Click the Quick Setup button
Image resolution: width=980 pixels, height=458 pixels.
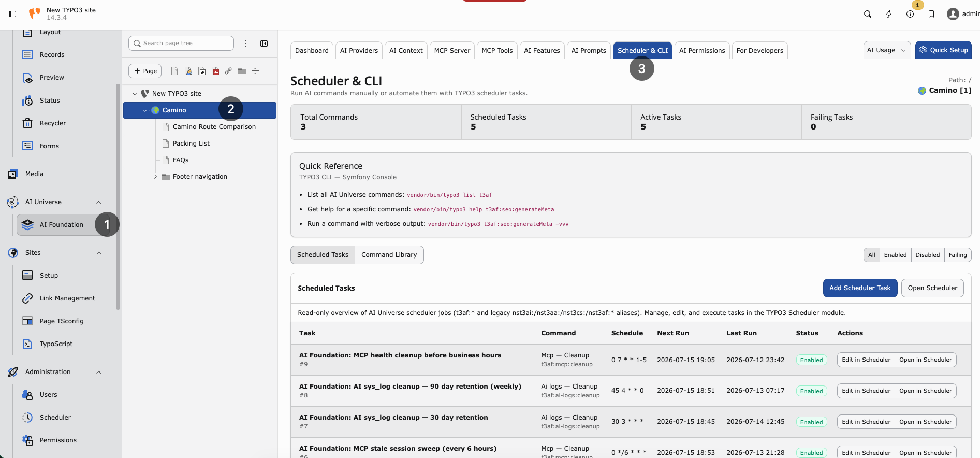[943, 50]
